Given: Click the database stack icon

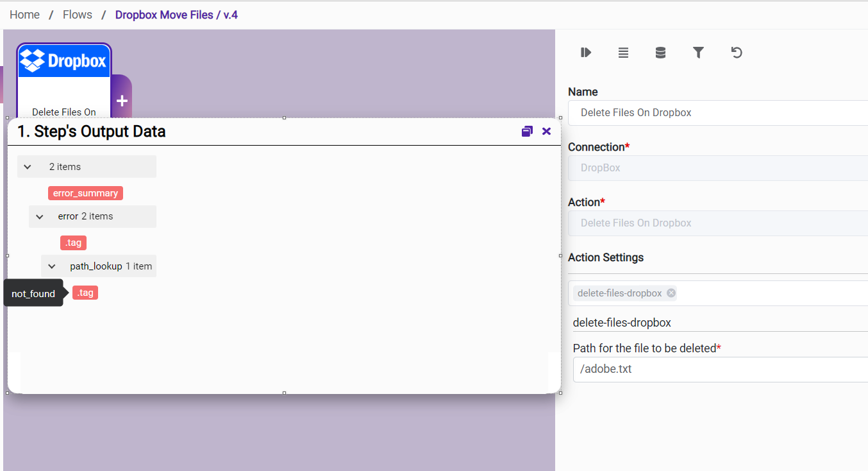Looking at the screenshot, I should [x=660, y=53].
